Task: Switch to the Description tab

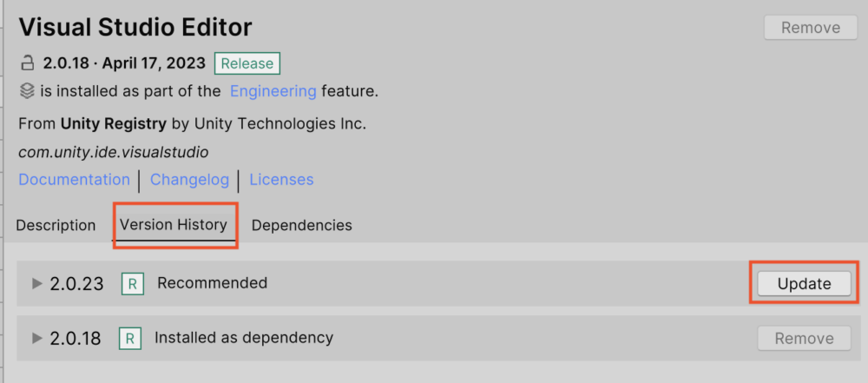Action: click(56, 225)
